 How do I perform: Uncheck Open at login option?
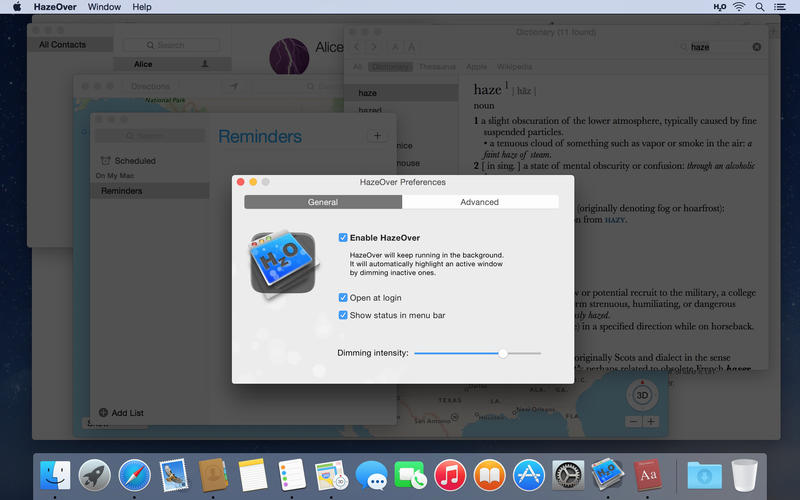[x=343, y=298]
